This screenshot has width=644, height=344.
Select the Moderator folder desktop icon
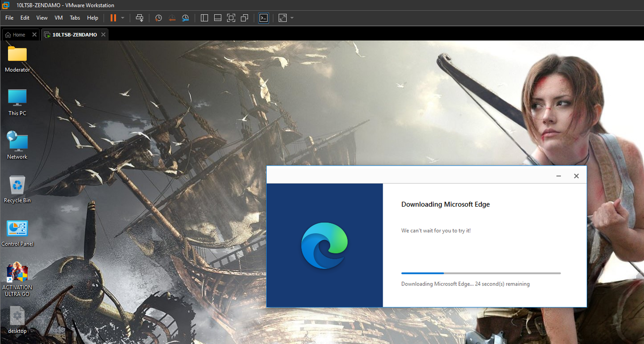click(x=17, y=59)
